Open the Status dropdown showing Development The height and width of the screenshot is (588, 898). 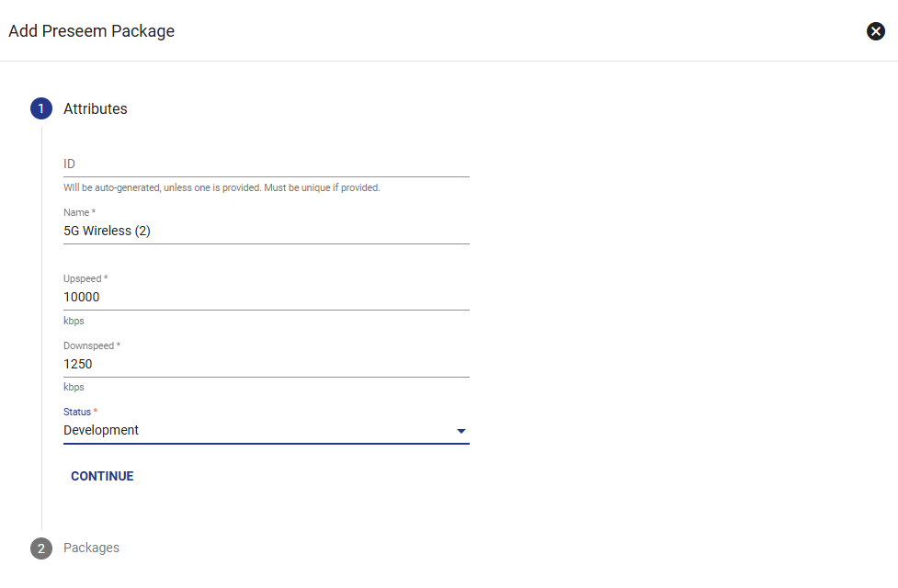[x=267, y=431]
